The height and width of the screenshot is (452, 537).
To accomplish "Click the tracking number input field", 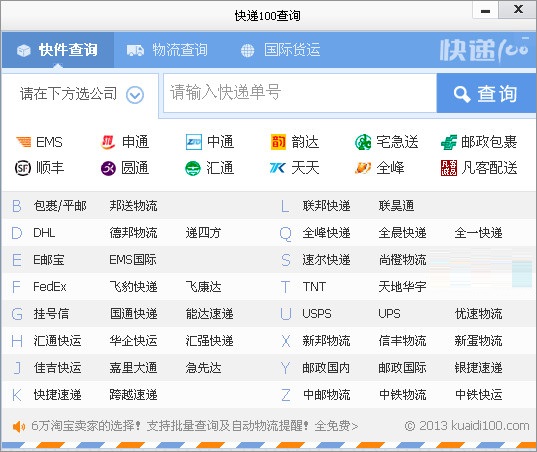I will point(300,93).
